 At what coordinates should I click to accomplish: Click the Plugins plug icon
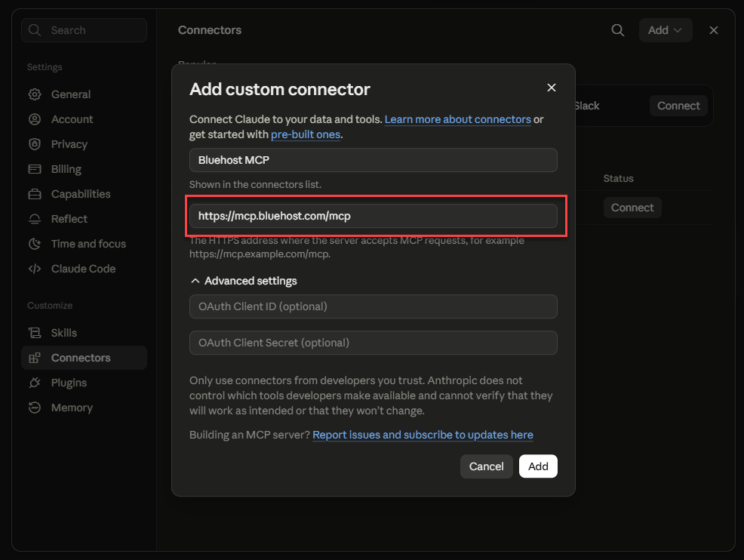(35, 383)
